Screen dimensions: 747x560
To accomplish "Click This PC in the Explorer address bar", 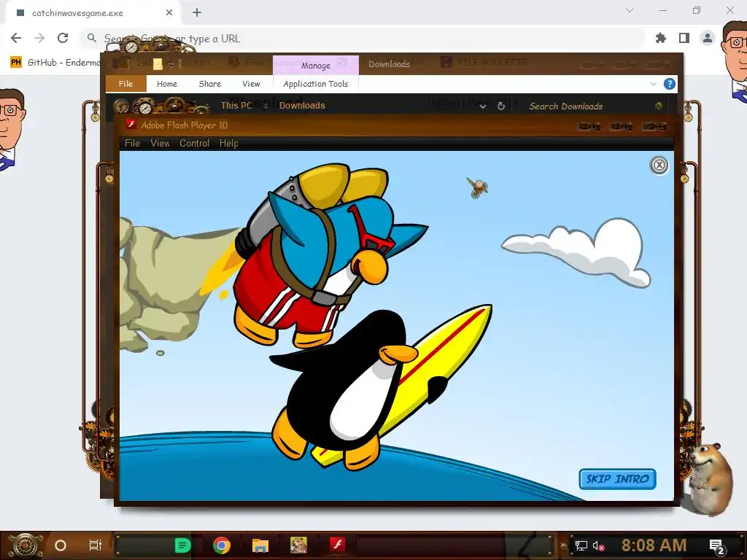I will click(236, 106).
